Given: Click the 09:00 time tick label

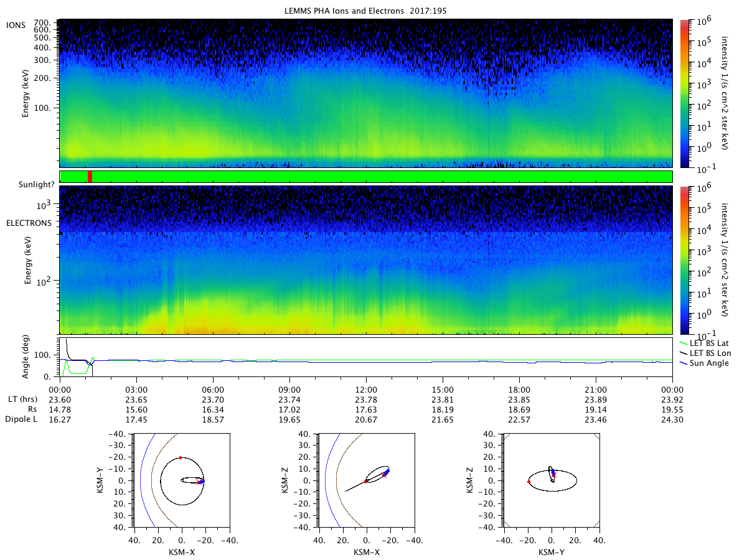Looking at the screenshot, I should (289, 389).
